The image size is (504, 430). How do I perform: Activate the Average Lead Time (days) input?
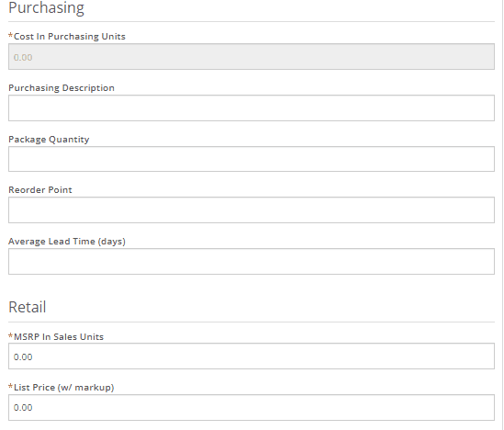coord(252,262)
